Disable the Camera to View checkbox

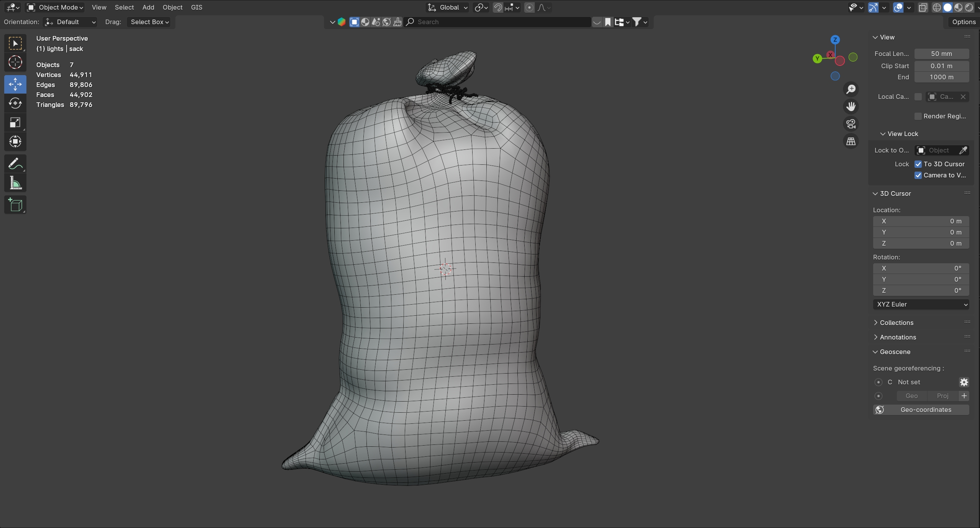[918, 175]
